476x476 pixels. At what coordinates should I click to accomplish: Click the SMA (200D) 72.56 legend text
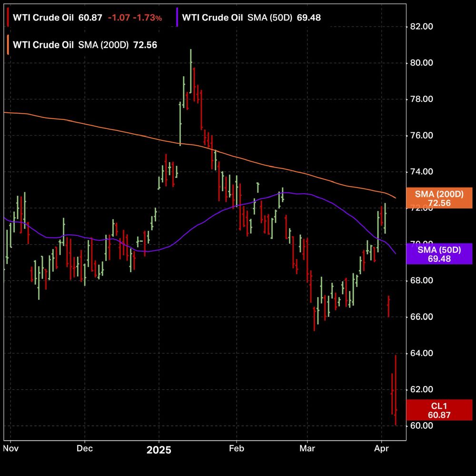tap(85, 45)
